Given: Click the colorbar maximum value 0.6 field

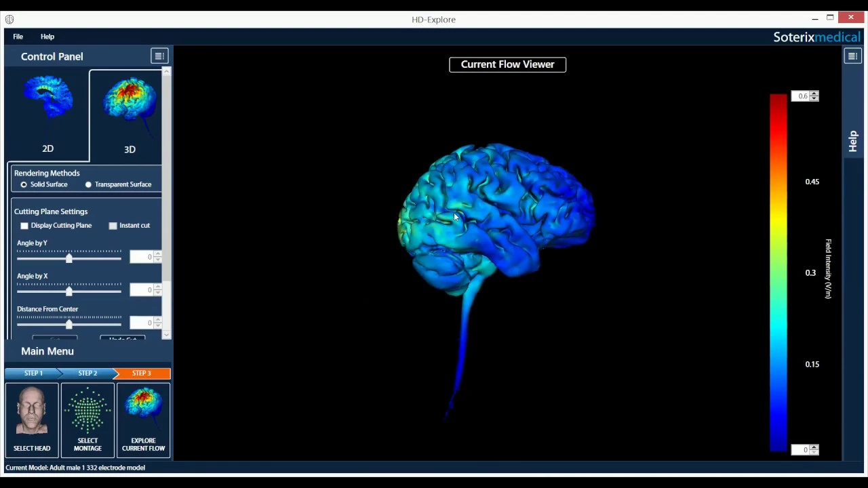Looking at the screenshot, I should [x=801, y=96].
